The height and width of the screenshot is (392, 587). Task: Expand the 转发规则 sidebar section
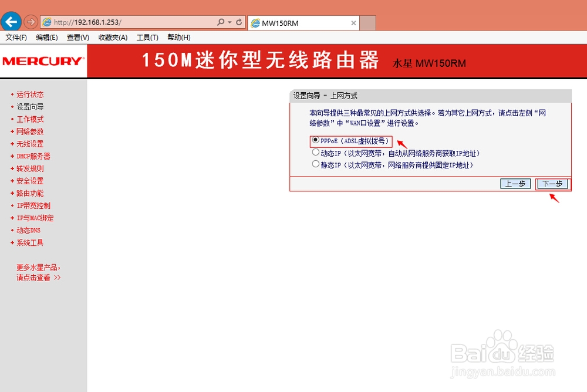point(30,168)
